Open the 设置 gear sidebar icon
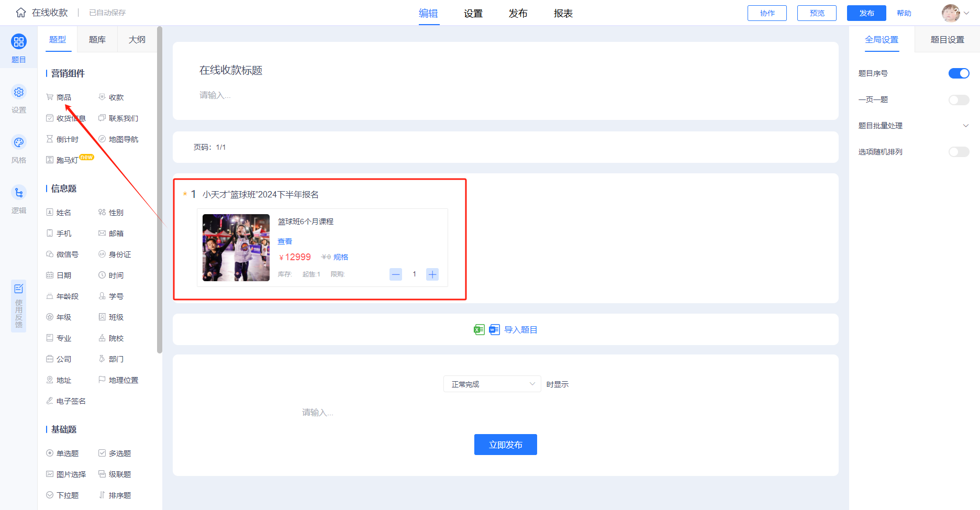 click(19, 92)
